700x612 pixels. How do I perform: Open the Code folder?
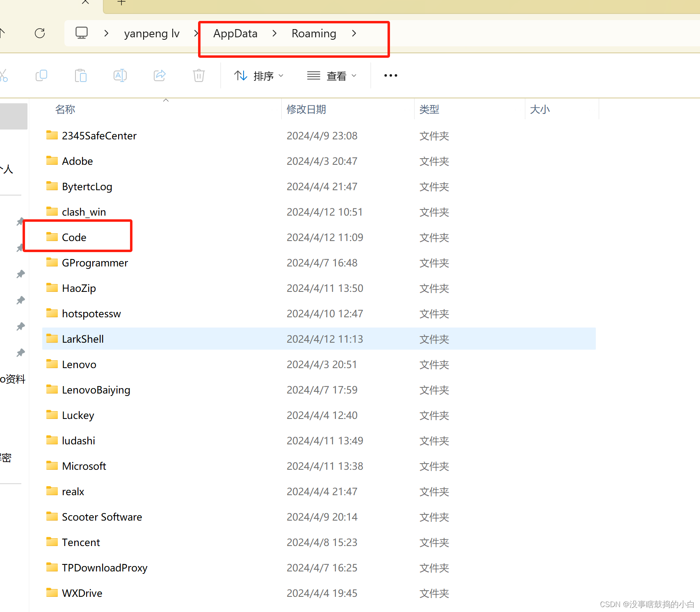pos(74,237)
